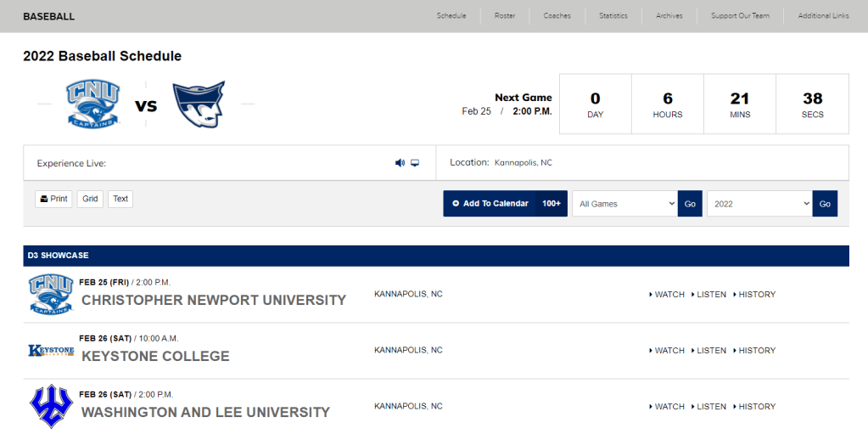Click the Go button next to the 2022 dropdown
The height and width of the screenshot is (434, 868).
(x=825, y=204)
